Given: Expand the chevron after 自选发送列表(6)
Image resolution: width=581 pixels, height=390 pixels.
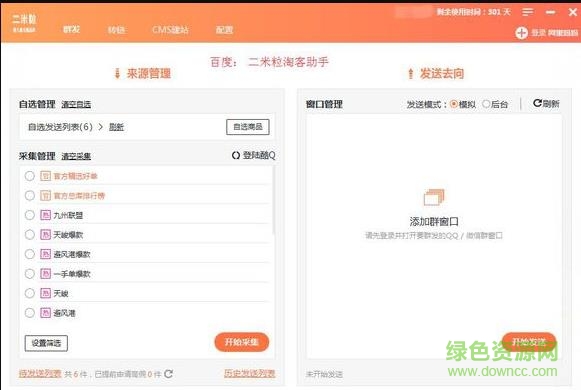Looking at the screenshot, I should (x=101, y=127).
